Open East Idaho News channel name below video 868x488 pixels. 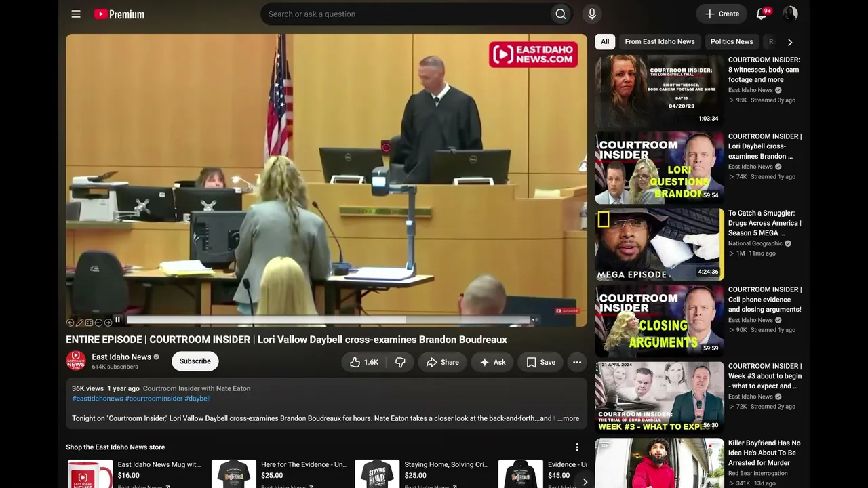point(121,357)
